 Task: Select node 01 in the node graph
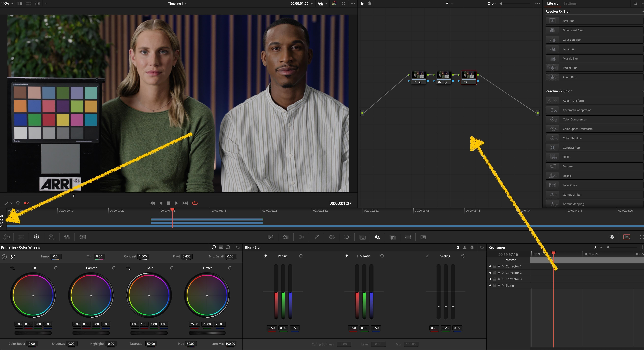point(419,78)
